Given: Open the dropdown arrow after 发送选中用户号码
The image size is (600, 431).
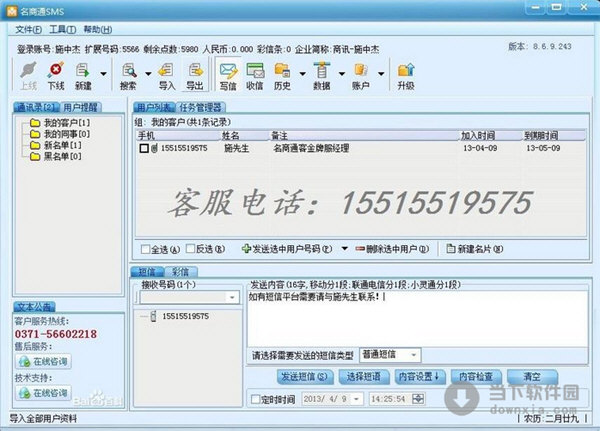Looking at the screenshot, I should click(x=344, y=248).
